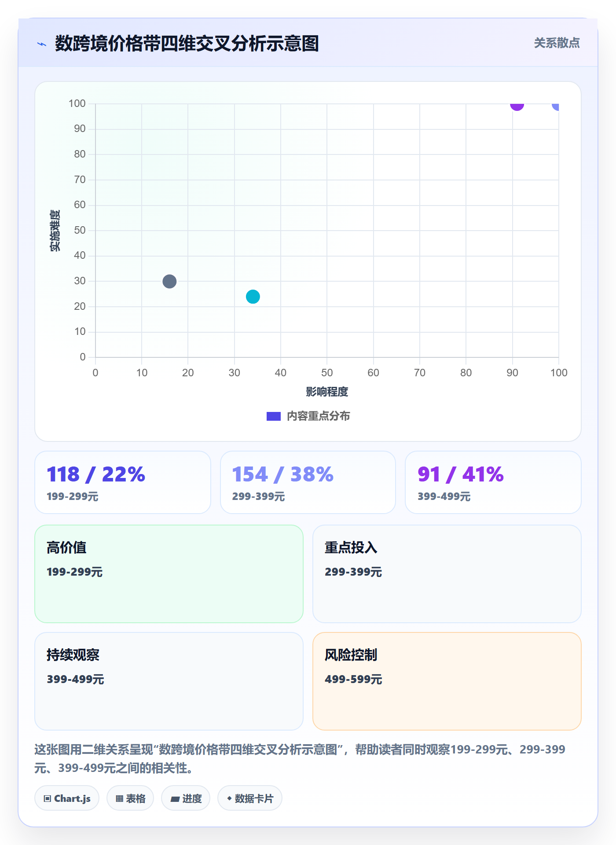
Task: Select the 关系散点 tag in the header
Action: tap(557, 43)
